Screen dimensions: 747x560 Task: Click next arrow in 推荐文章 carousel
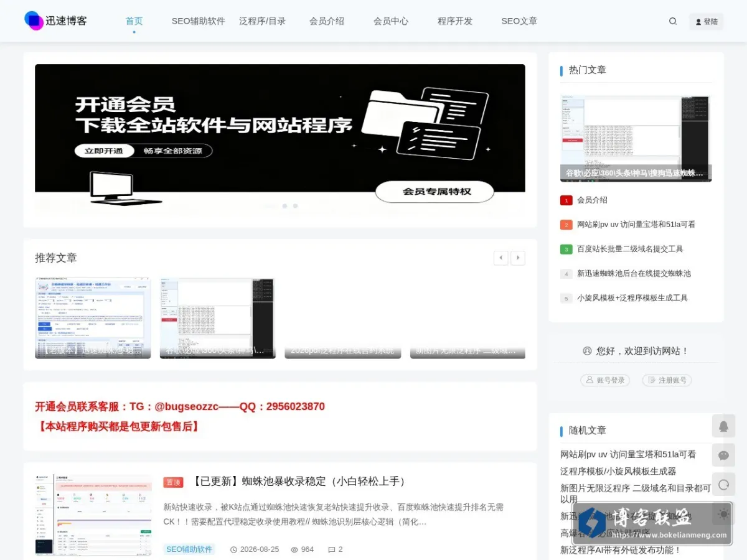point(518,258)
